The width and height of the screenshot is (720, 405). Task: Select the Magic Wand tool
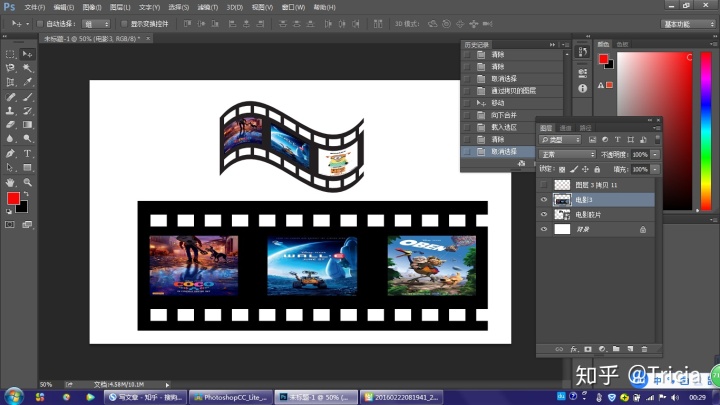(x=27, y=68)
